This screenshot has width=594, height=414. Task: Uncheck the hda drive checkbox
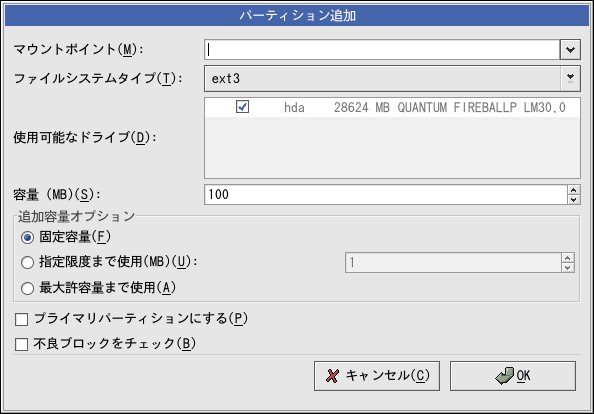242,107
